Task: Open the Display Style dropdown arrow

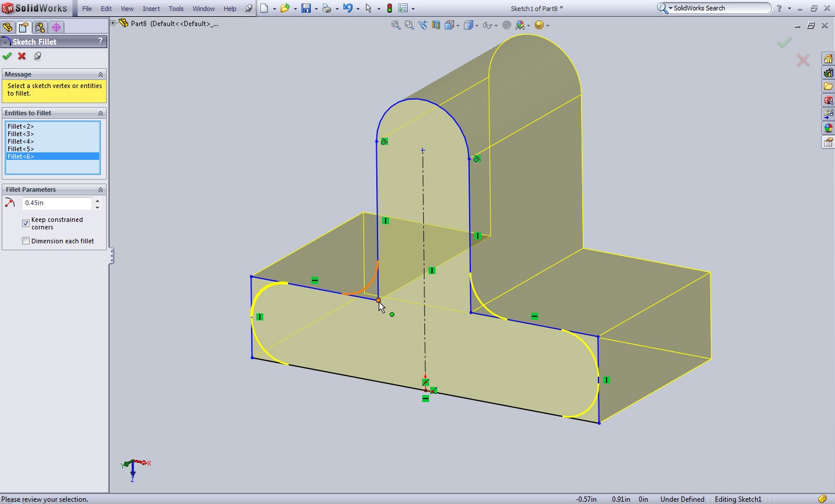Action: (x=477, y=25)
